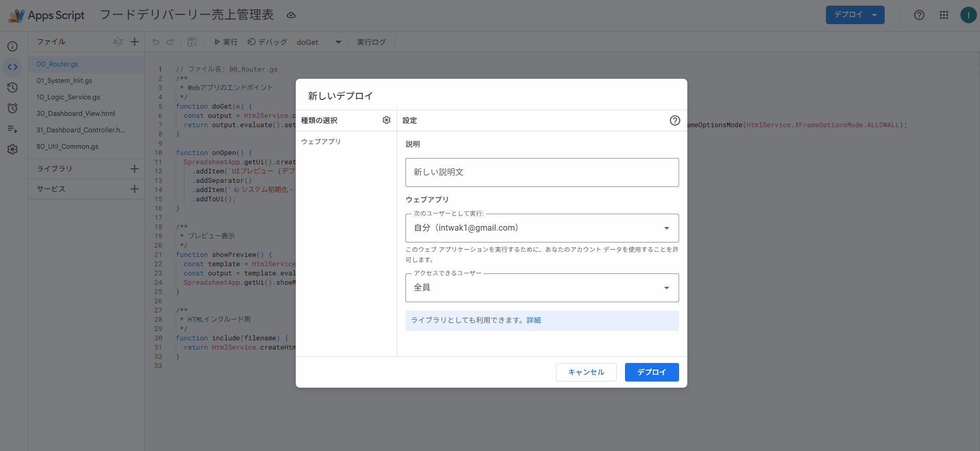Sort files alphabetically with AZ icon
The height and width of the screenshot is (451, 980).
(118, 42)
